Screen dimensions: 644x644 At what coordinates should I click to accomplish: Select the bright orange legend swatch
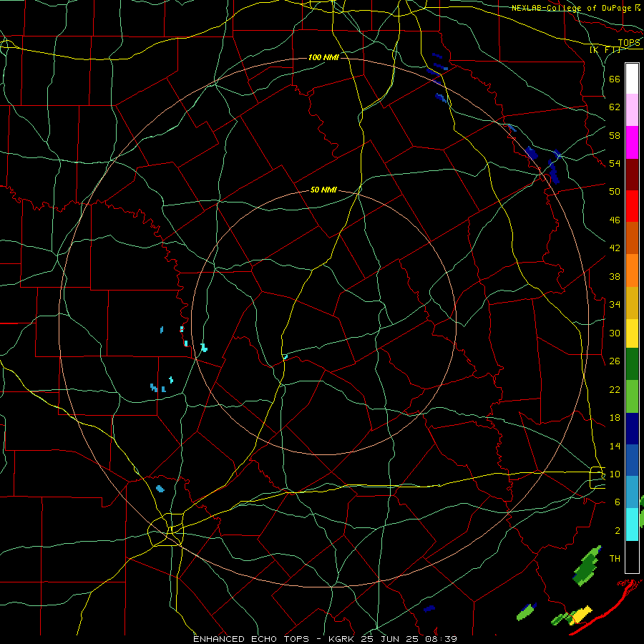click(632, 270)
